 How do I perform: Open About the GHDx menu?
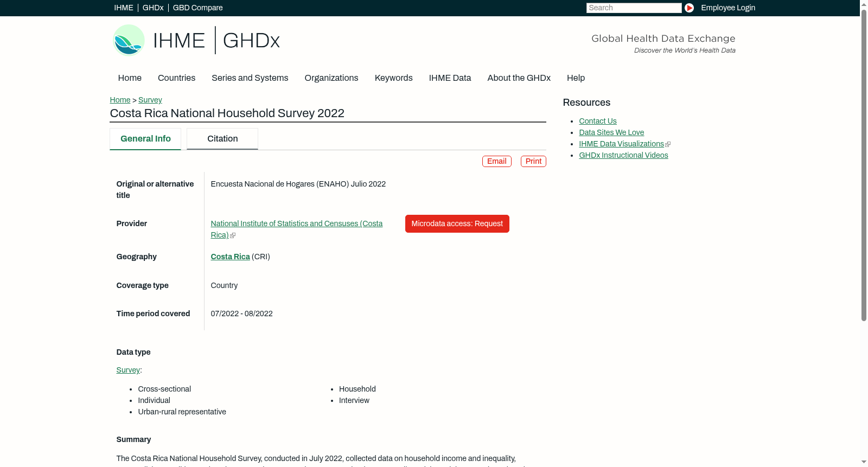click(x=519, y=78)
